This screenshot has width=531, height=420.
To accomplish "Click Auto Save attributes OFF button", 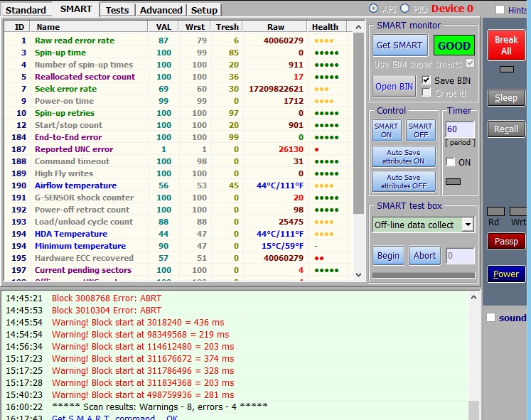I will (x=404, y=181).
